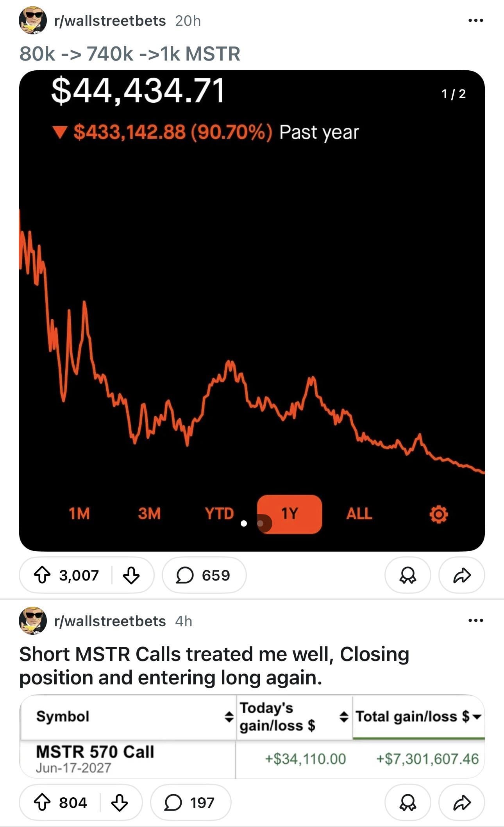Open overflow menu on first post
The image size is (504, 827).
coord(475,20)
